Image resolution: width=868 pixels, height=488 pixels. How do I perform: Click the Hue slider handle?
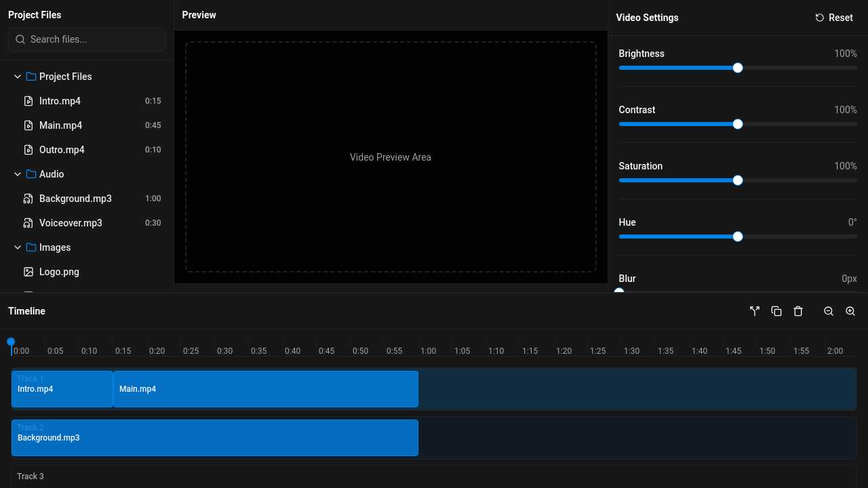point(738,237)
